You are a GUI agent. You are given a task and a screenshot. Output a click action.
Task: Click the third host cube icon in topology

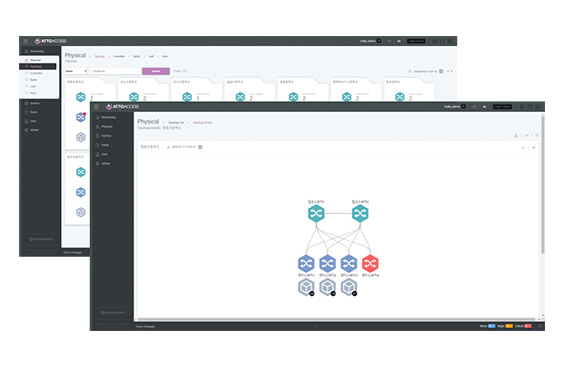pyautogui.click(x=349, y=287)
